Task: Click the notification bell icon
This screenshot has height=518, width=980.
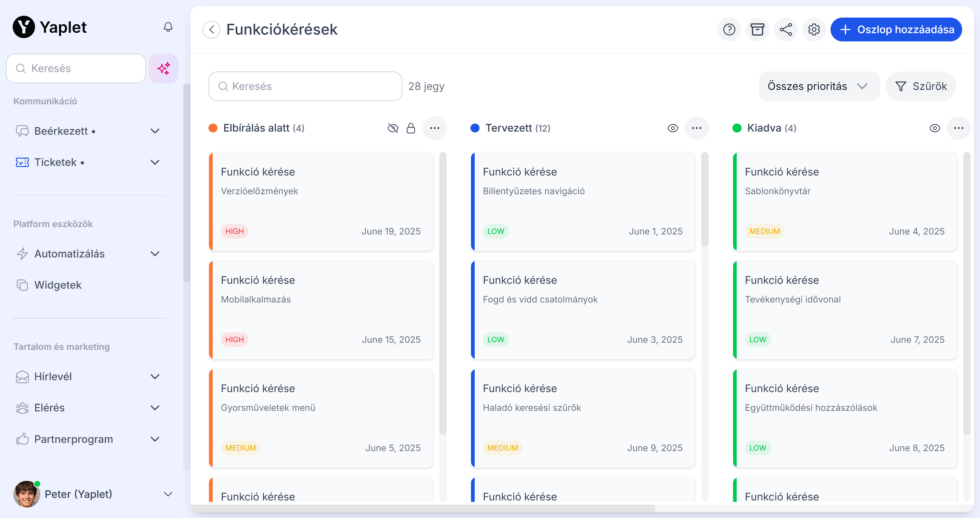Action: click(x=168, y=27)
